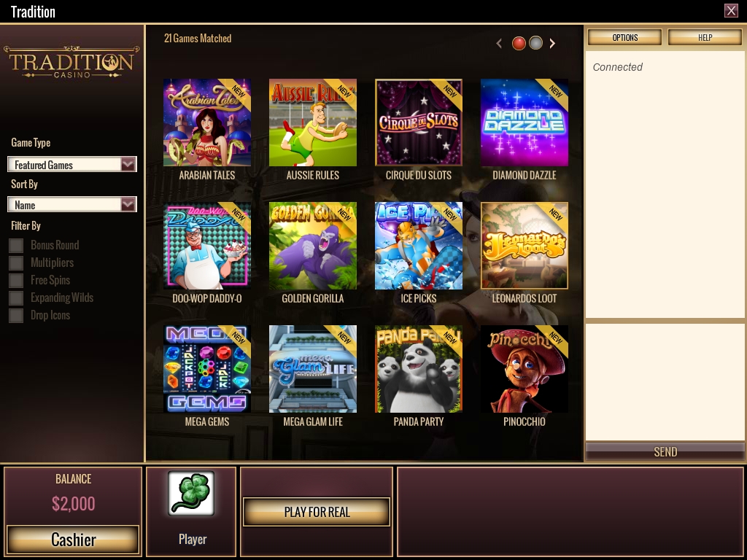Launch the Panda Party game icon
Viewport: 747px width, 560px height.
pos(418,369)
